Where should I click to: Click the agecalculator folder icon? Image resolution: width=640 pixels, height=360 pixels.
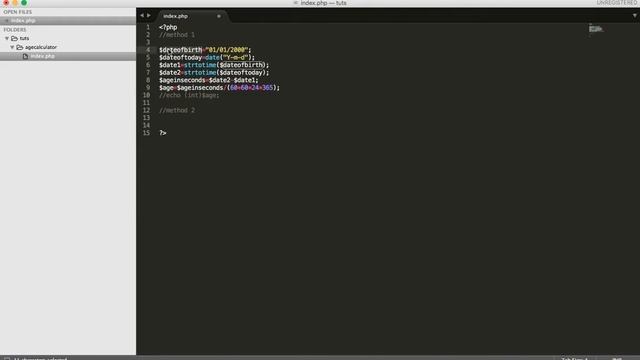click(20, 47)
